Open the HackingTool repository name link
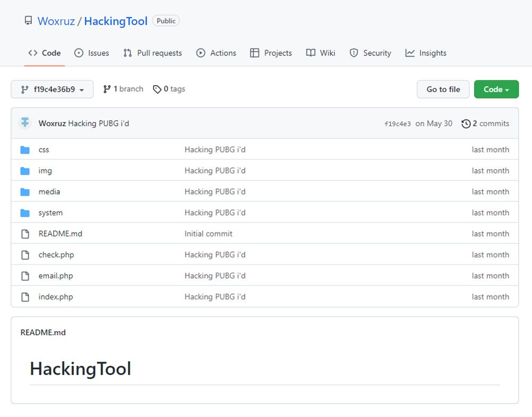The image size is (532, 417). [115, 21]
